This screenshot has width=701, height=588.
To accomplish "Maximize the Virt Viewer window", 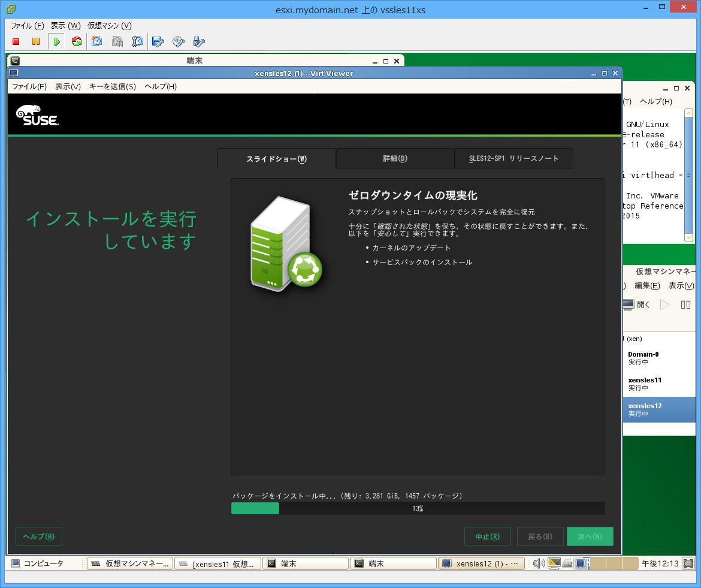I will [605, 73].
